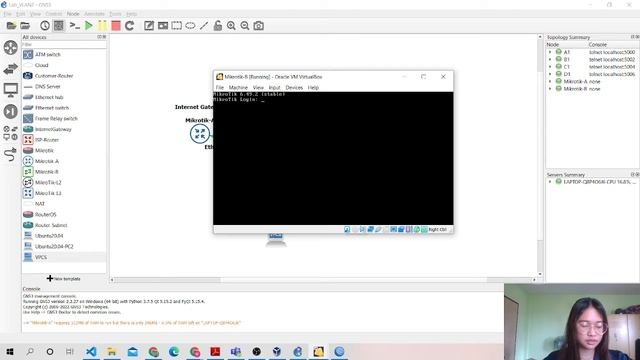Expand Mikrotik-B node in Topology Summary
The height and width of the screenshot is (360, 640).
point(550,89)
